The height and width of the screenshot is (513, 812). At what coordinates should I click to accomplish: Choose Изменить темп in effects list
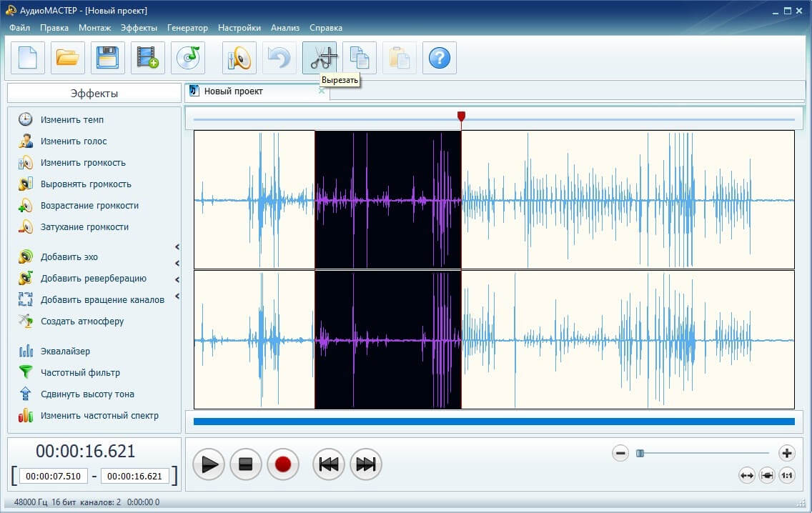coord(71,119)
